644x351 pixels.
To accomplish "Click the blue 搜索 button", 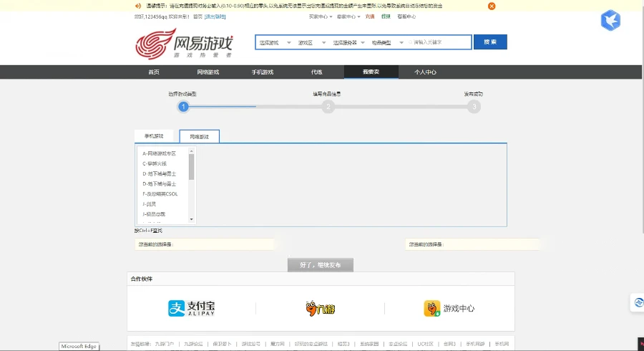I will (490, 42).
